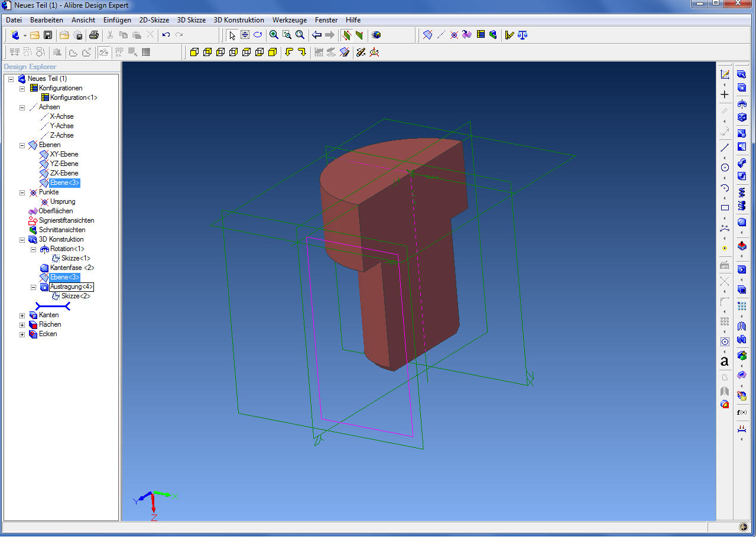Click the Previous view back arrow
Screen dimensions: 756x537
click(317, 35)
